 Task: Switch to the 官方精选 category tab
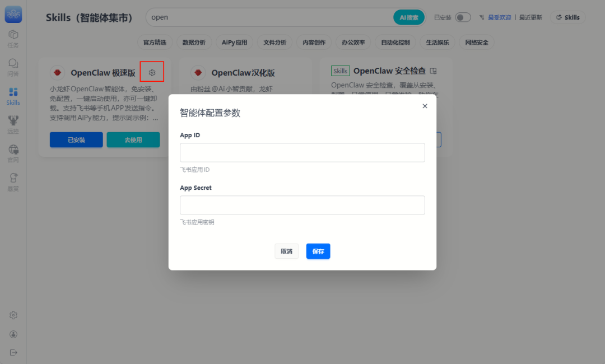point(156,42)
